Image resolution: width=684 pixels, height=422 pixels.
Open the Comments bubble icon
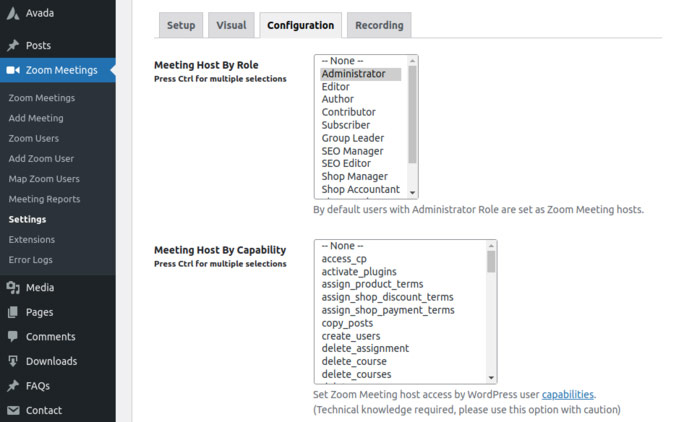click(13, 336)
